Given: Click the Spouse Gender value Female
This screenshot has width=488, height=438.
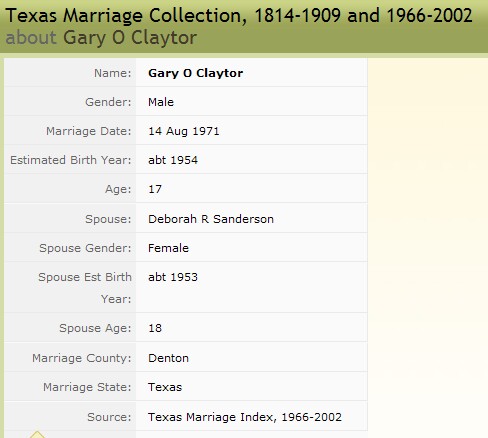Looking at the screenshot, I should pos(168,248).
